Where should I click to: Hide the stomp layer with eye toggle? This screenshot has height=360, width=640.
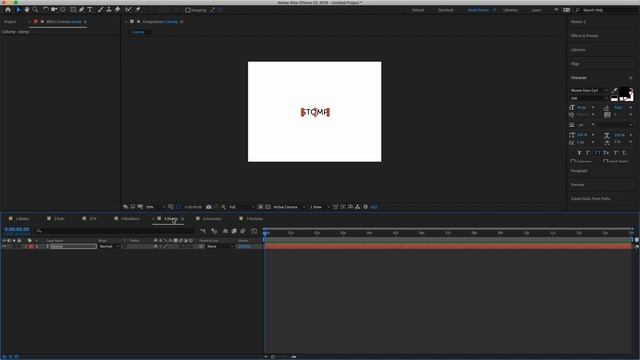tap(4, 247)
